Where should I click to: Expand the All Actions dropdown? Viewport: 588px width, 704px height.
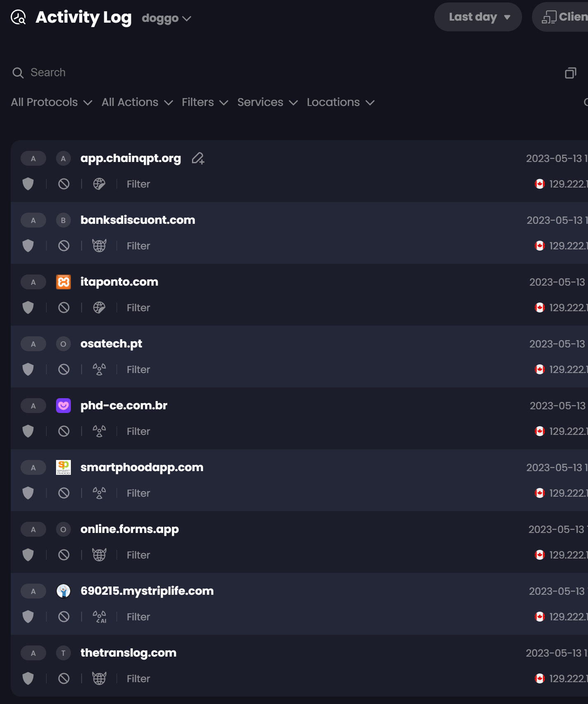pyautogui.click(x=137, y=102)
